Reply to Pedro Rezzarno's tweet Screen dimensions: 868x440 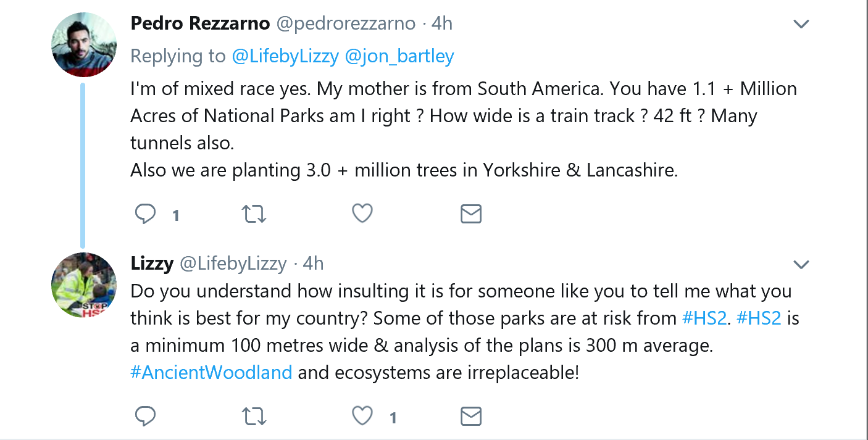[x=146, y=214]
